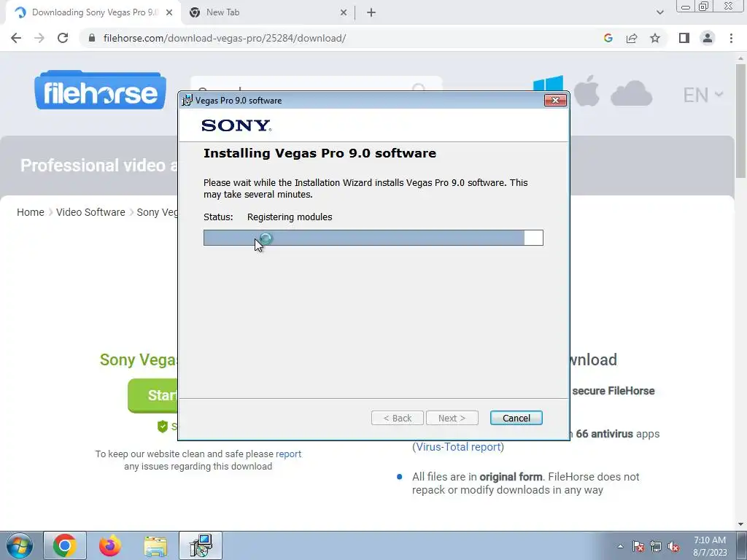Open the EN language dropdown
The height and width of the screenshot is (560, 747).
703,95
